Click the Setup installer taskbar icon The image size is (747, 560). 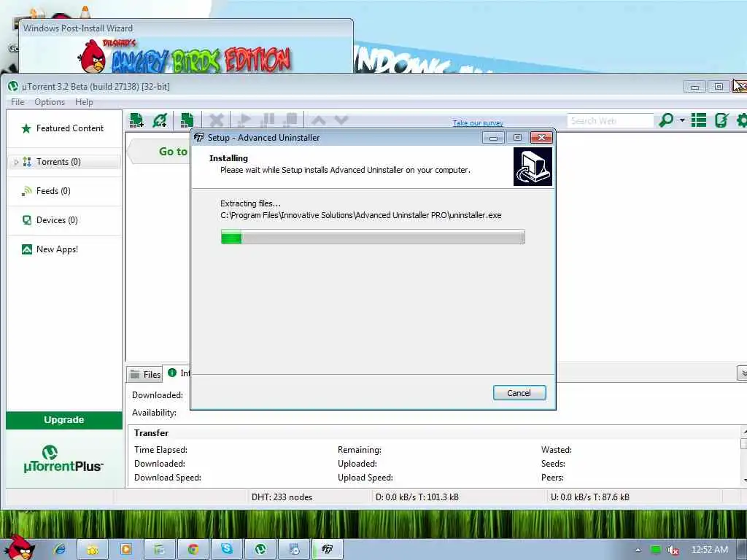[328, 550]
